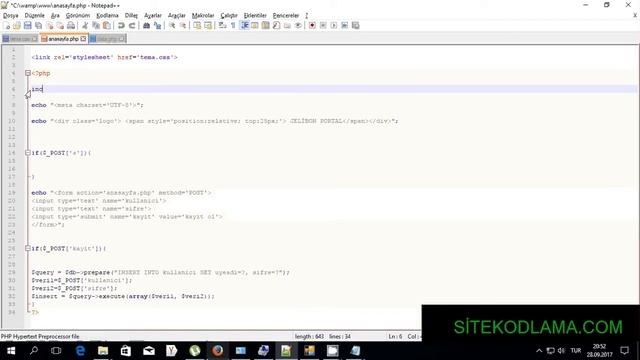
Task: Open the Dosya menu
Action: pyautogui.click(x=11, y=16)
